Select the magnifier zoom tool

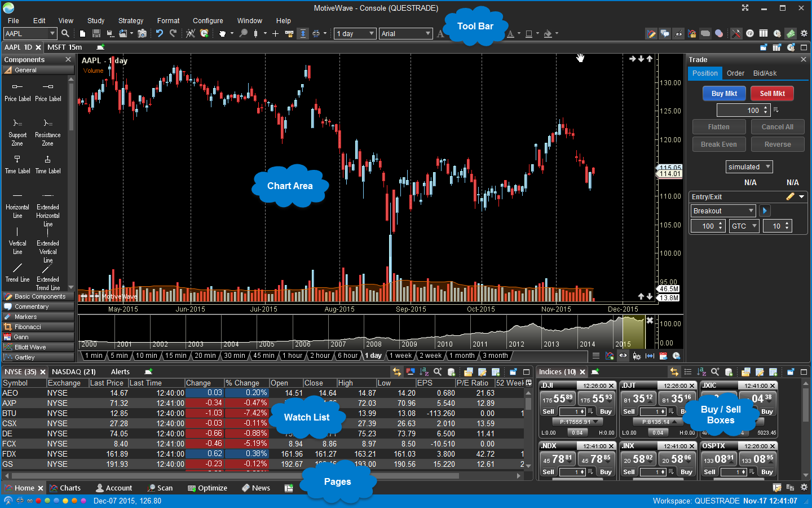coord(244,33)
